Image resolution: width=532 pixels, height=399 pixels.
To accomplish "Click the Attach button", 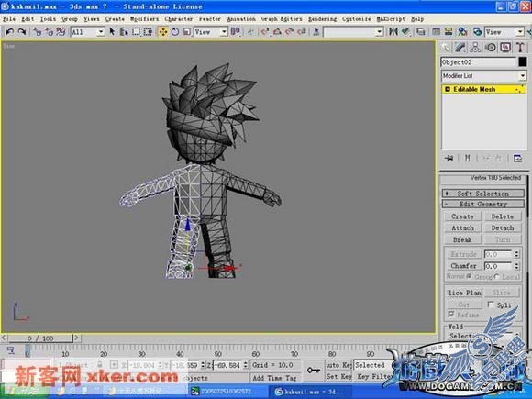I will [x=462, y=228].
